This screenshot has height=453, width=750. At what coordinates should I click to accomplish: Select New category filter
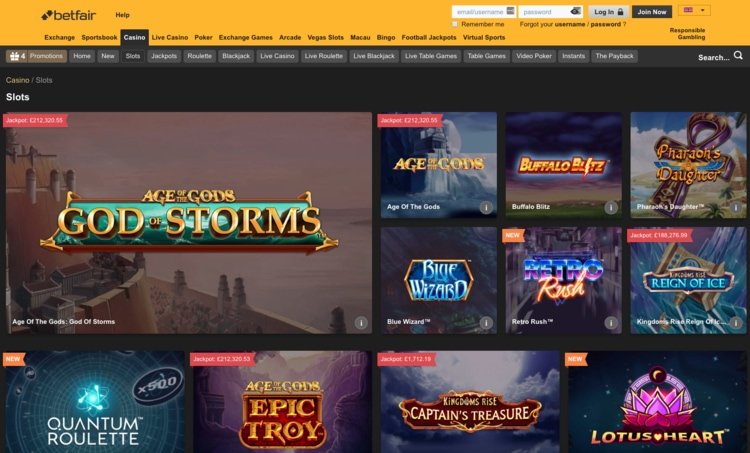pyautogui.click(x=108, y=56)
